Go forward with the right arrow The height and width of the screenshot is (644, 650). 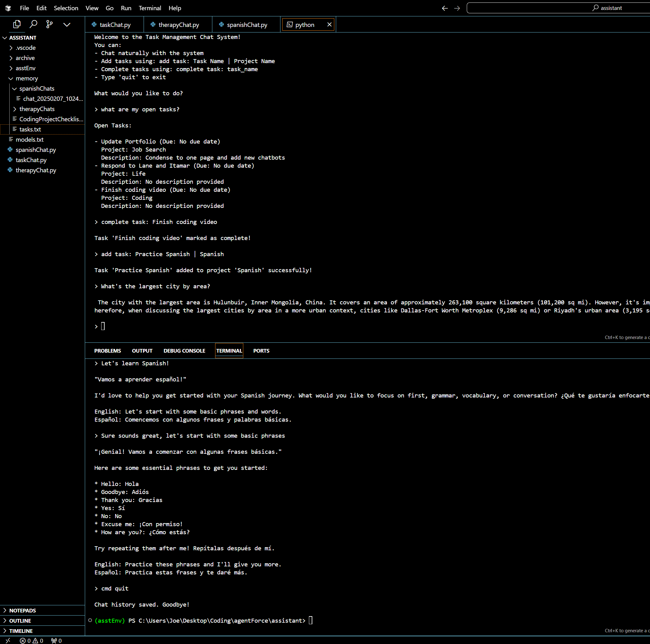coord(457,8)
